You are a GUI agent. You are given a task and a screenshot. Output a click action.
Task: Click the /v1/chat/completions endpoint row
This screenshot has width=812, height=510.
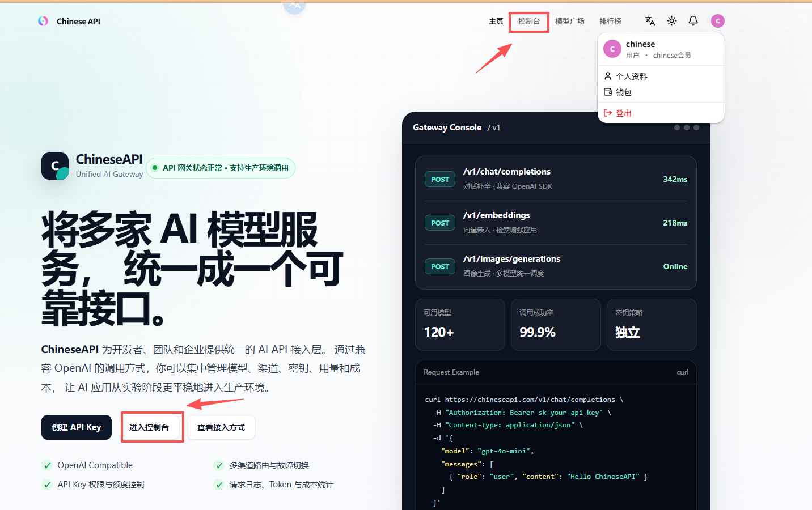point(556,179)
